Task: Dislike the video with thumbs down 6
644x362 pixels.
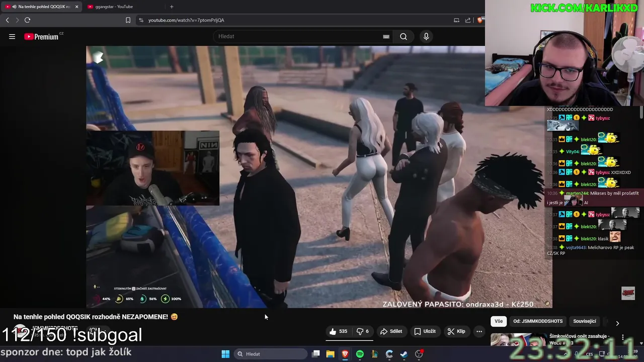Action: coord(363,331)
